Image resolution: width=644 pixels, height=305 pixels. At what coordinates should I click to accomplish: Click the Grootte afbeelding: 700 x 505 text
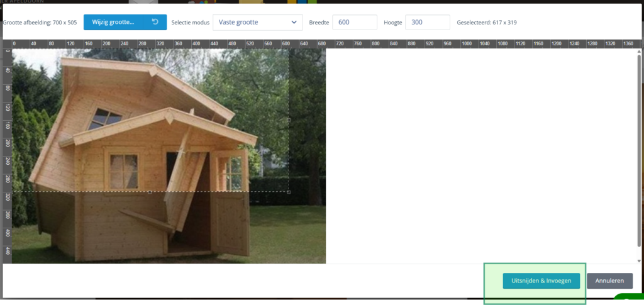40,23
